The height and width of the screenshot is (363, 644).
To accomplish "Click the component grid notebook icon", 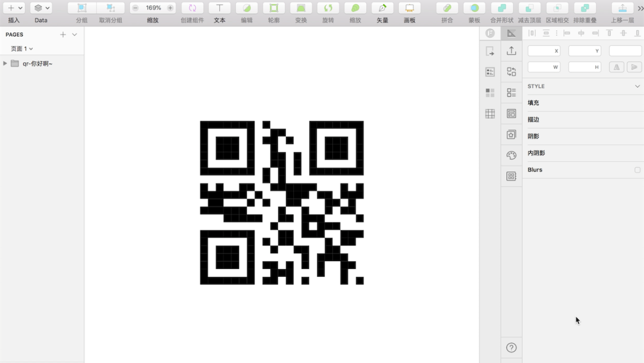I will pos(512,176).
